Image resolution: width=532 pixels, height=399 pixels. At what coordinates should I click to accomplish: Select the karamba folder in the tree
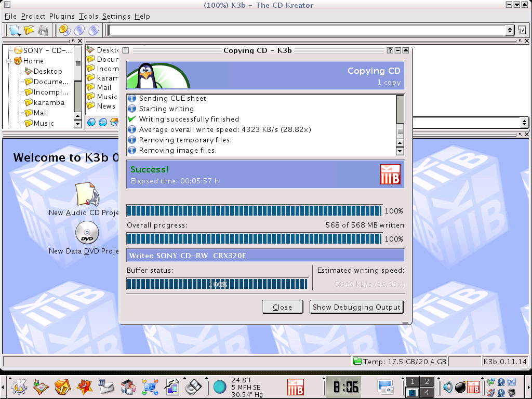coord(49,102)
